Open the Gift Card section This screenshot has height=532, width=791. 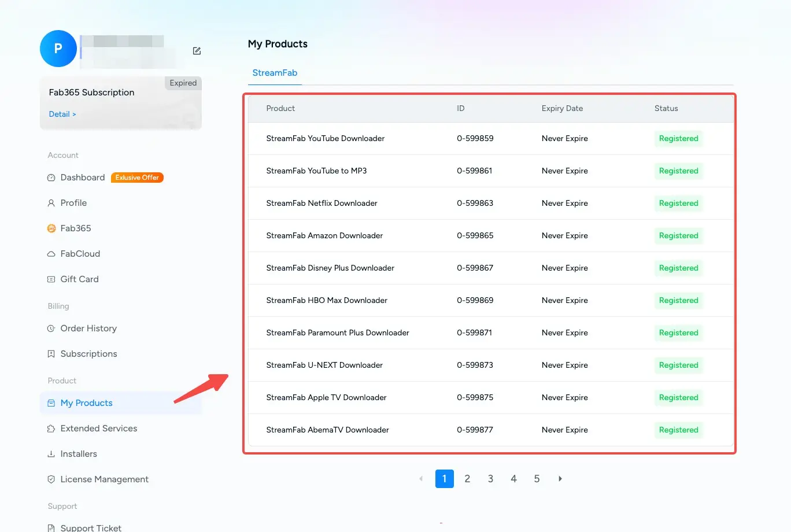[x=80, y=279]
